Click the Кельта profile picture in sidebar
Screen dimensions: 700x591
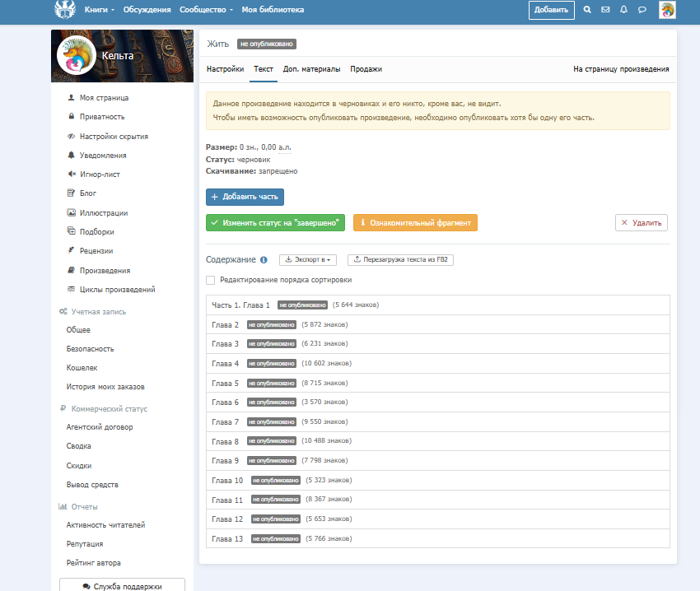tap(73, 56)
